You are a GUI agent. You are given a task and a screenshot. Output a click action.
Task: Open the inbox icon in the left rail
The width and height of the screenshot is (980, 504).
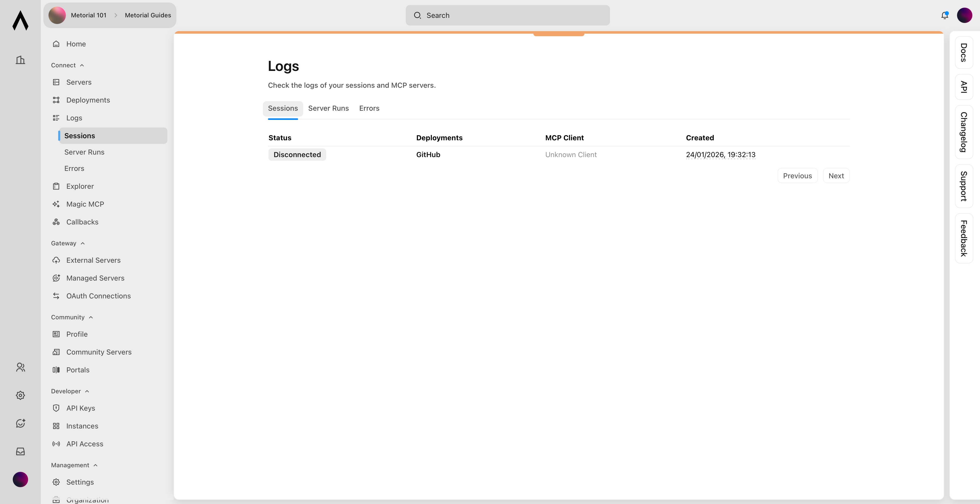(20, 451)
